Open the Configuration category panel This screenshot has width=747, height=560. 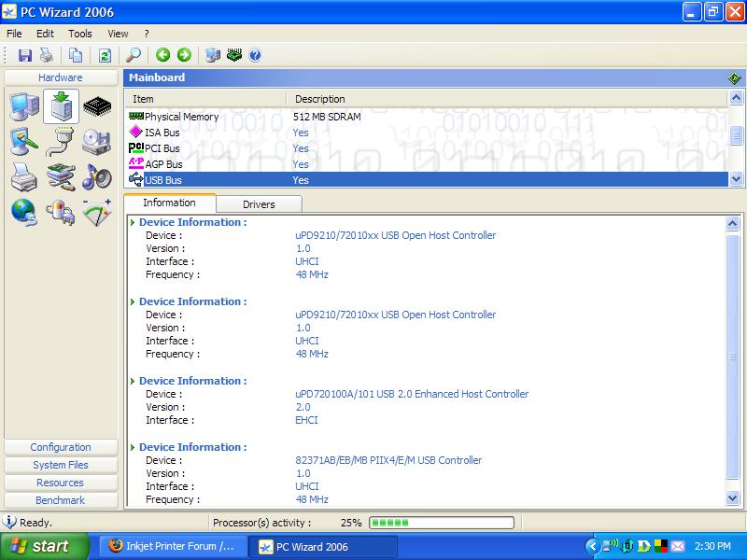tap(61, 447)
